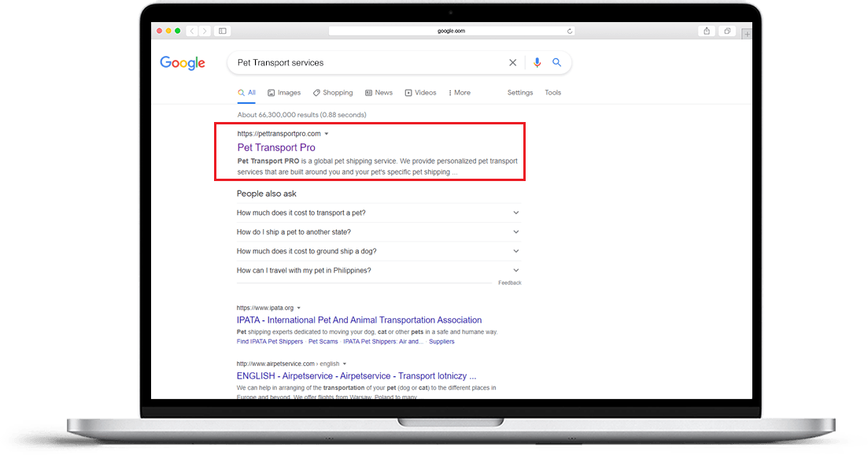The image size is (868, 455).
Task: Expand 'How much does it cost to ground ship a dog?'
Action: click(378, 251)
